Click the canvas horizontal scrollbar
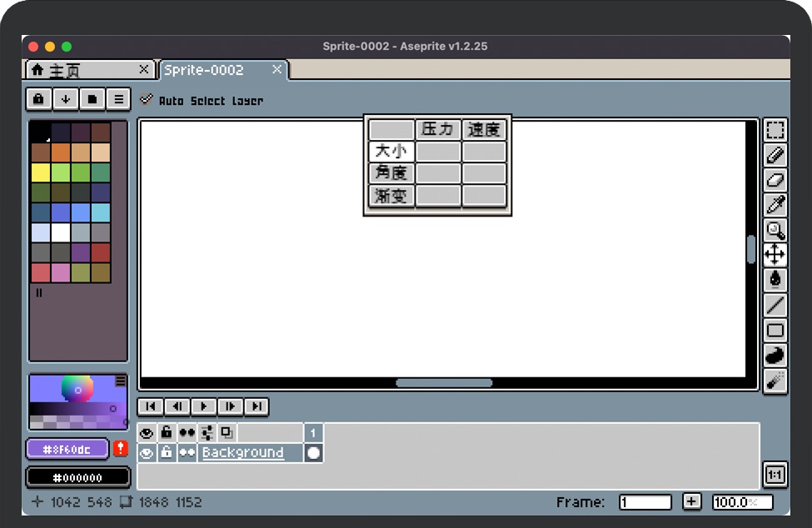The width and height of the screenshot is (812, 528). (444, 383)
